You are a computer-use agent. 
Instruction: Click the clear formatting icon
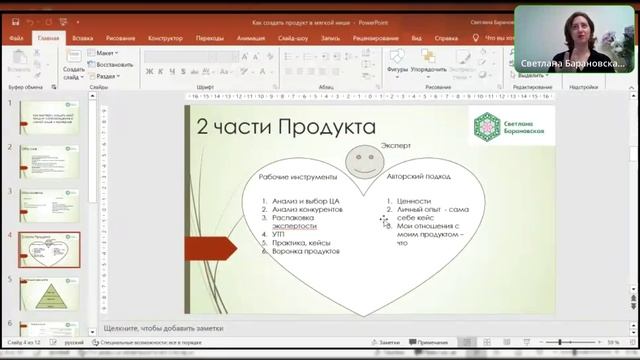tap(270, 57)
